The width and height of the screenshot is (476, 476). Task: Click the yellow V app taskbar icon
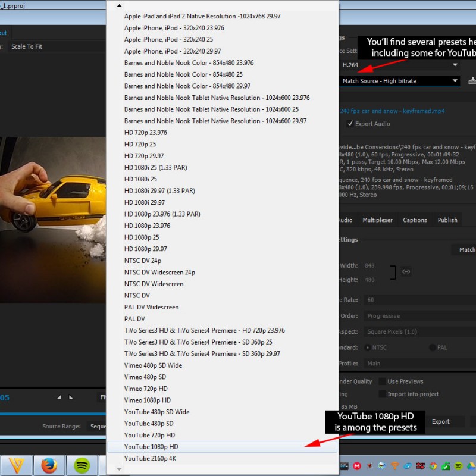tap(16, 465)
